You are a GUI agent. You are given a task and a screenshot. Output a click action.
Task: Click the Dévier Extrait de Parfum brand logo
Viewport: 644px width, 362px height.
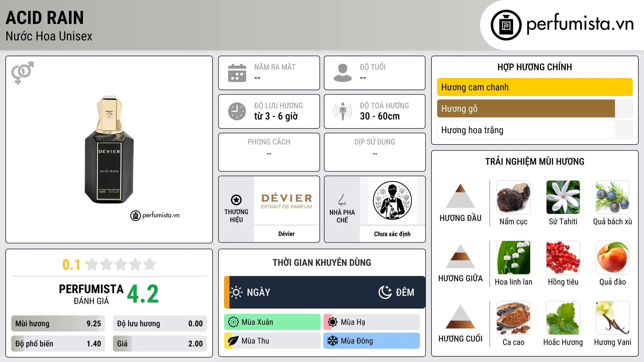286,201
